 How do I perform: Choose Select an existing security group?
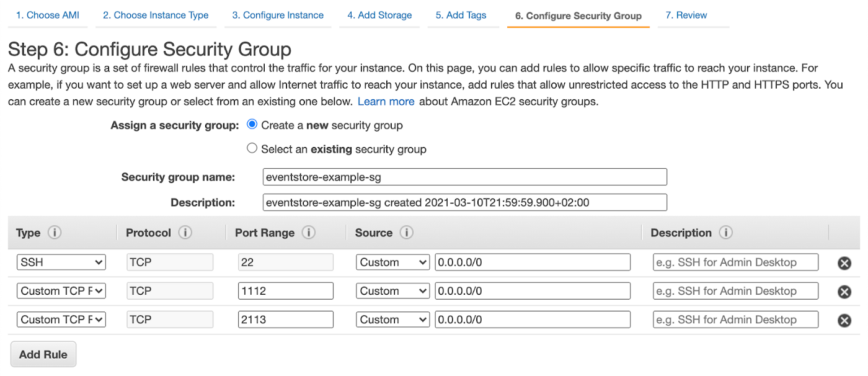252,148
